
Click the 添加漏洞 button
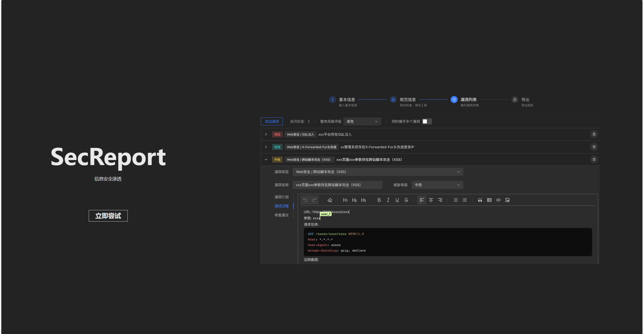(x=272, y=121)
